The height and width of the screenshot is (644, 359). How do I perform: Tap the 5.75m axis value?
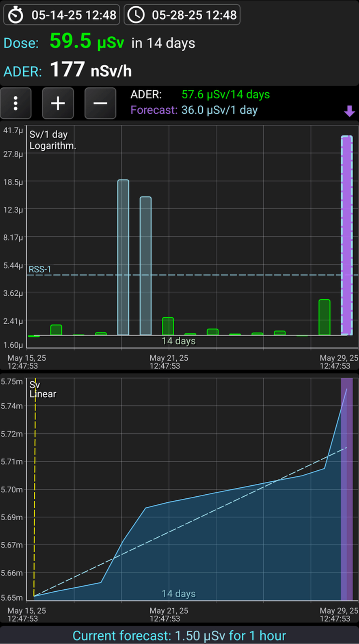click(12, 381)
